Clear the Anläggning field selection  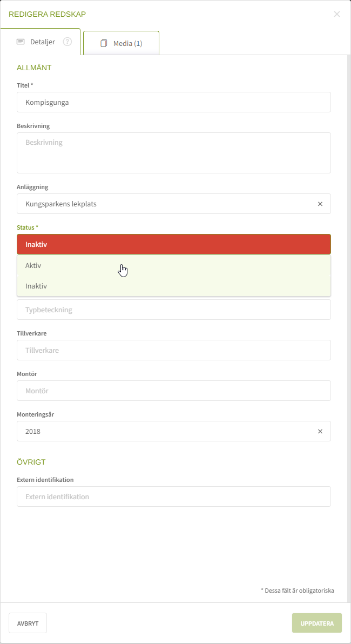(x=320, y=204)
